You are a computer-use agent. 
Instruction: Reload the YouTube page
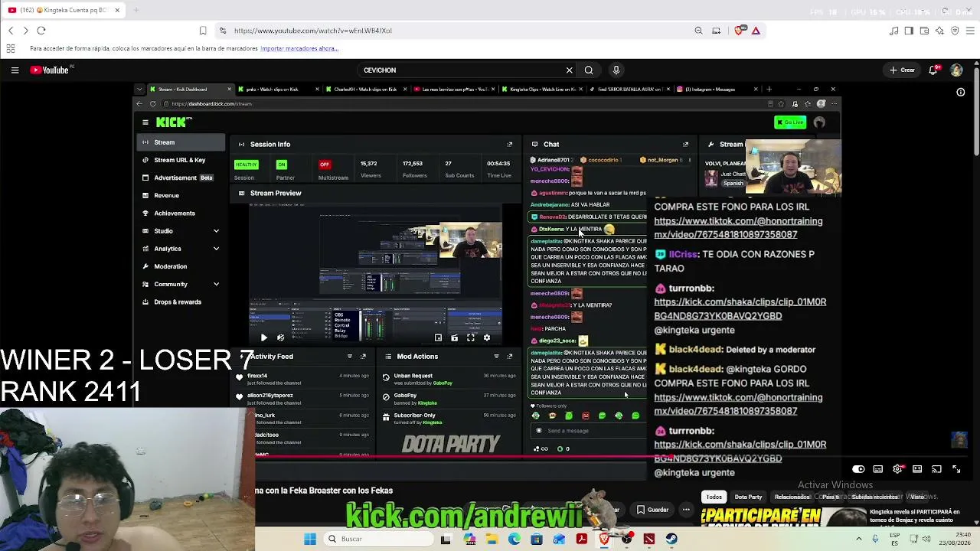41,31
